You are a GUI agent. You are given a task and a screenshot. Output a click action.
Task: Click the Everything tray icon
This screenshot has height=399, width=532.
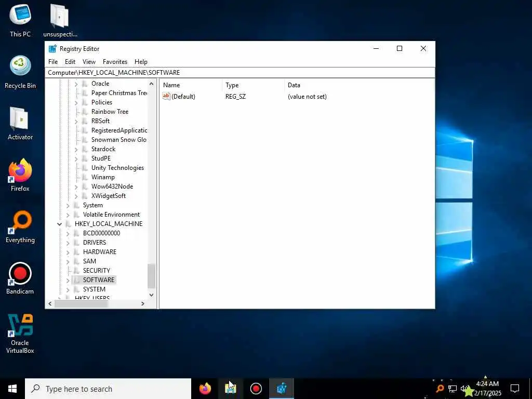[440, 388]
